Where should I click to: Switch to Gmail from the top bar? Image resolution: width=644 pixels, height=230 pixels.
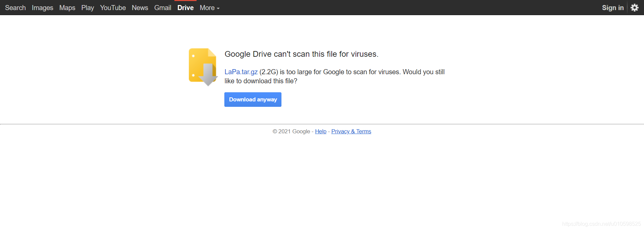[163, 8]
